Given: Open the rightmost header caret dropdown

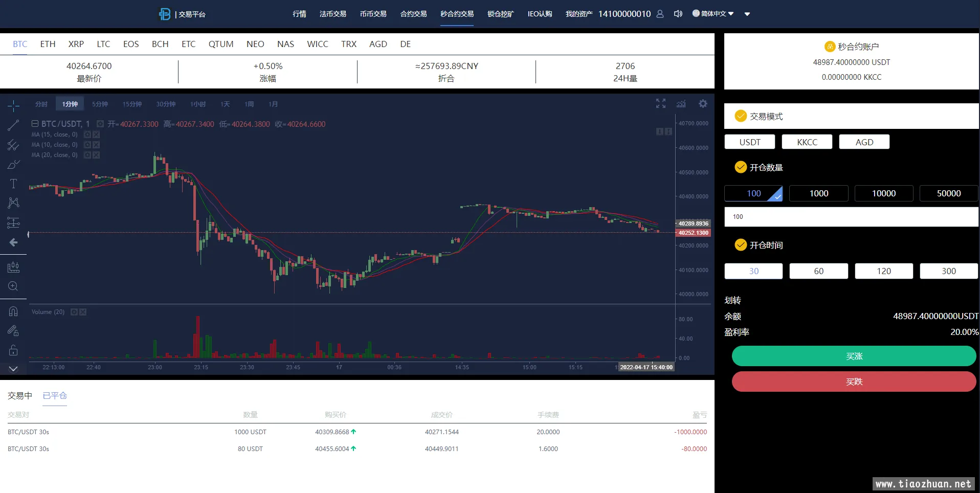Looking at the screenshot, I should [747, 14].
